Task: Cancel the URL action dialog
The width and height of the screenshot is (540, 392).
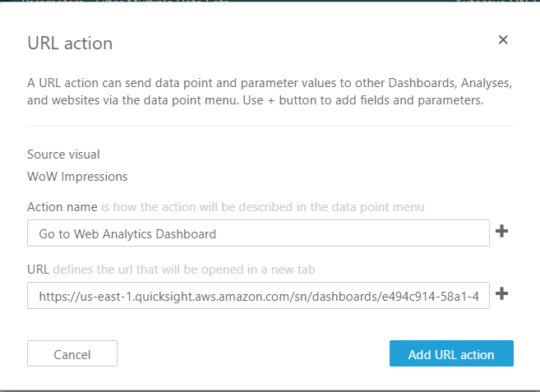Action: click(72, 354)
